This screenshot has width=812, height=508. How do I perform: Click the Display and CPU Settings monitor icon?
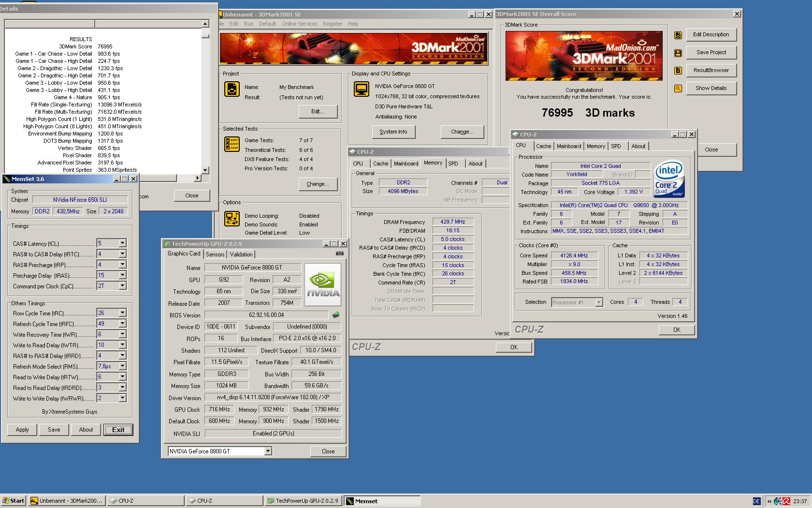(x=361, y=89)
